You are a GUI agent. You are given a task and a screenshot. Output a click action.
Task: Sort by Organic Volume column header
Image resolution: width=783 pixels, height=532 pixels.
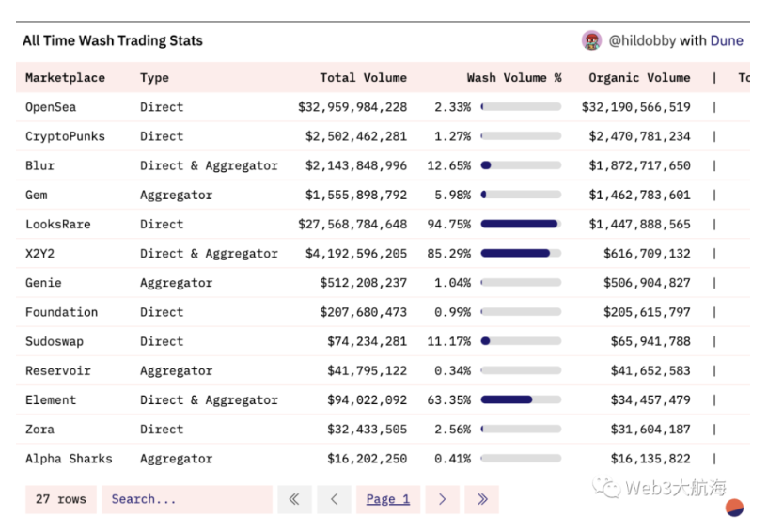[640, 77]
